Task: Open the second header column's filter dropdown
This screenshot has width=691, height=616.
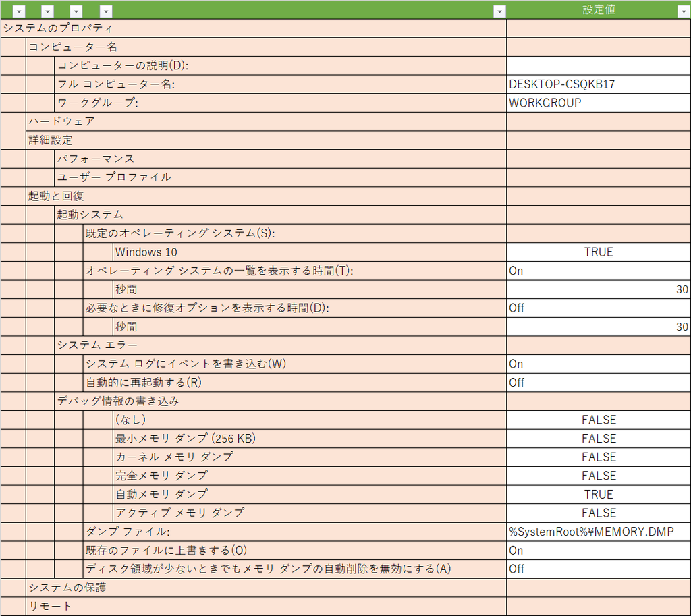Action: point(47,11)
